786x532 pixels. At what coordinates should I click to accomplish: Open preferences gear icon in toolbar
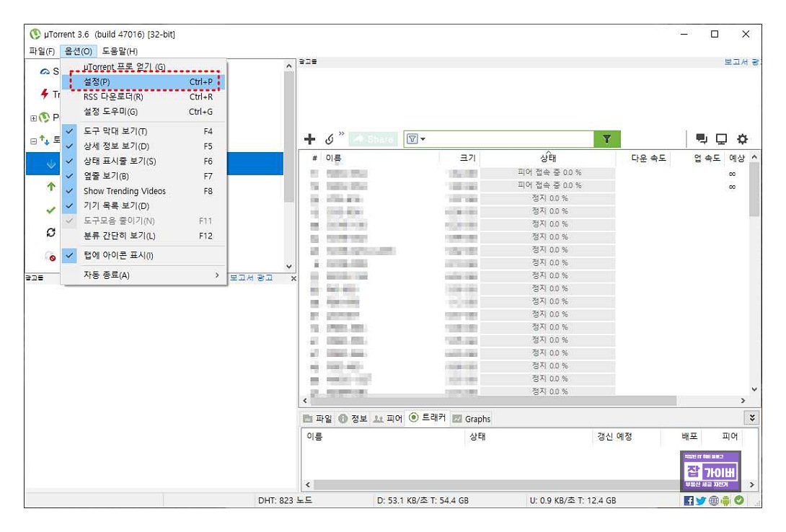(x=742, y=138)
